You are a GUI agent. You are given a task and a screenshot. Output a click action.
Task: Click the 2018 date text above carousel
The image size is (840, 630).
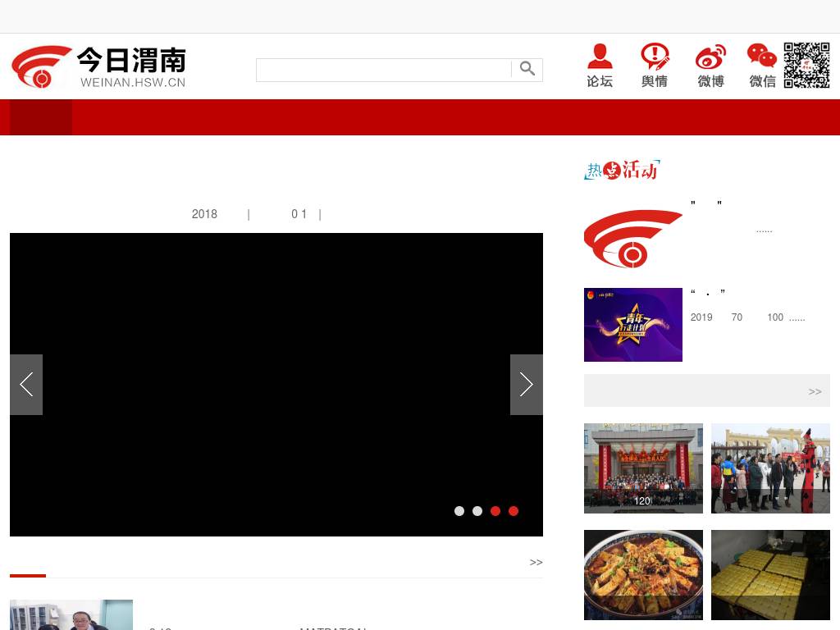tap(204, 214)
